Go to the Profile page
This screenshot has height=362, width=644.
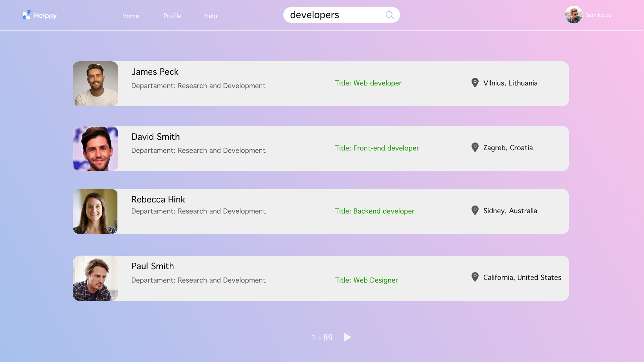coord(172,16)
